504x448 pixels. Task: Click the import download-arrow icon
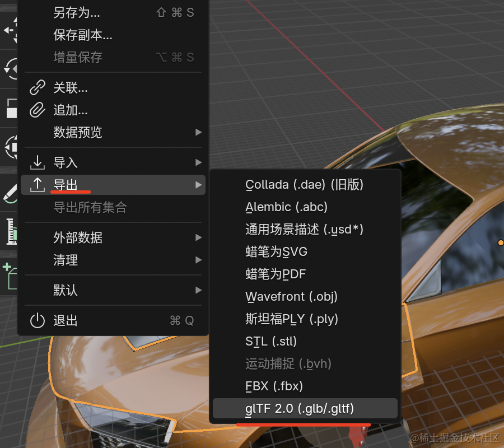click(38, 162)
